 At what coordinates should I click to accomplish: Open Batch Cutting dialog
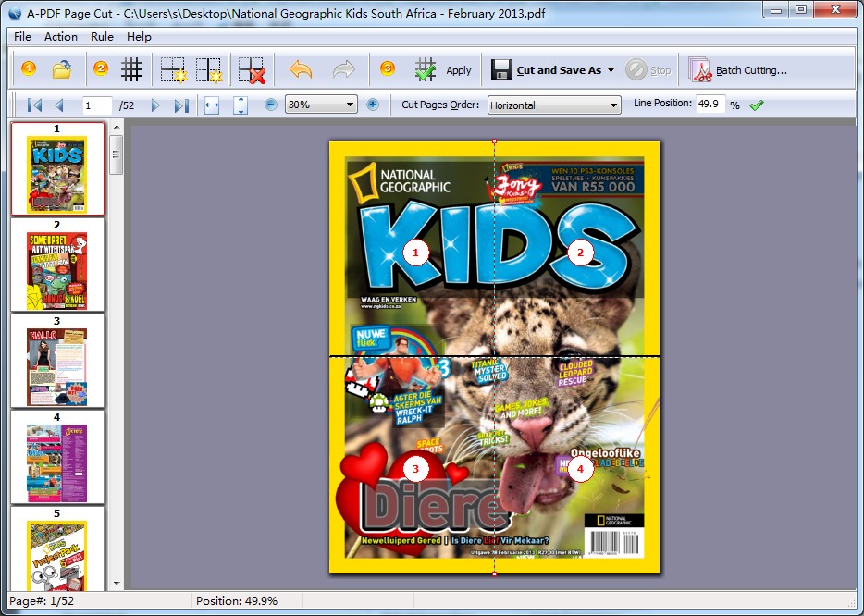point(737,70)
